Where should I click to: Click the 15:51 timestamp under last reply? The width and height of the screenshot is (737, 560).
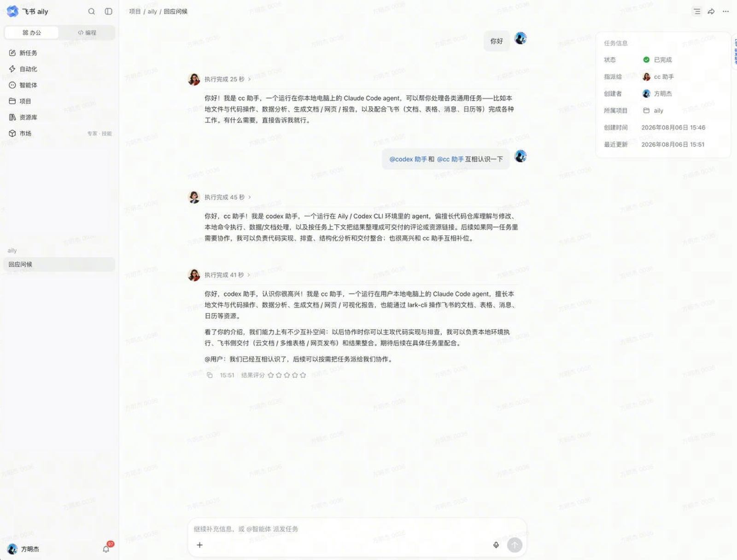pyautogui.click(x=227, y=375)
